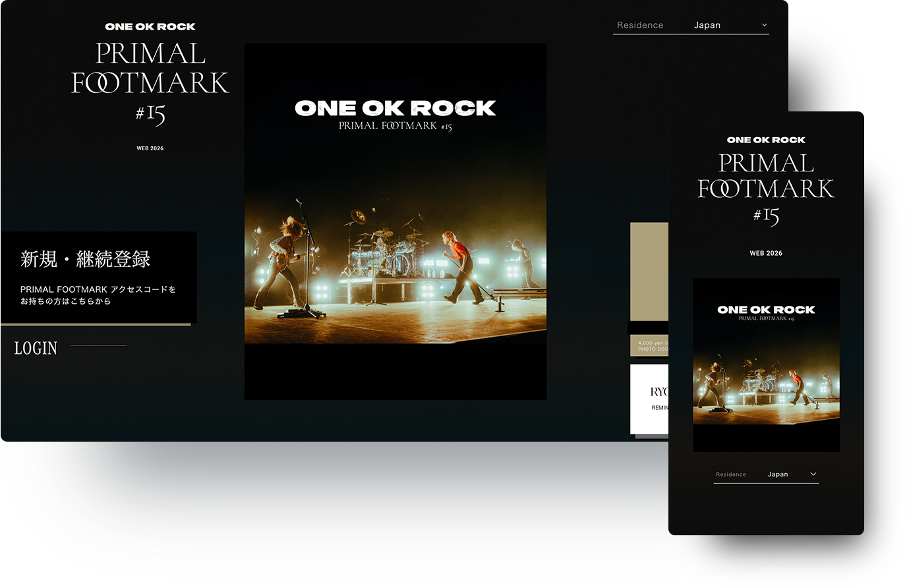Click the chevron beside Japan in mobile view
The image size is (907, 588).
[x=813, y=474]
